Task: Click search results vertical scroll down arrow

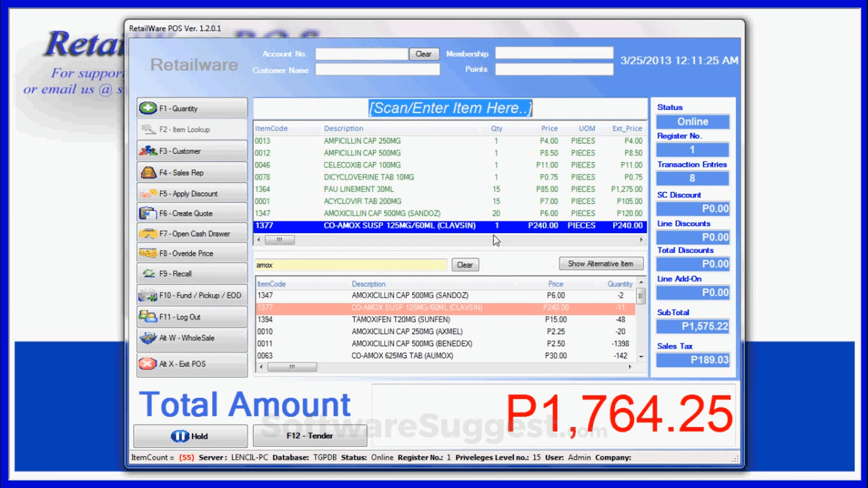Action: point(641,357)
